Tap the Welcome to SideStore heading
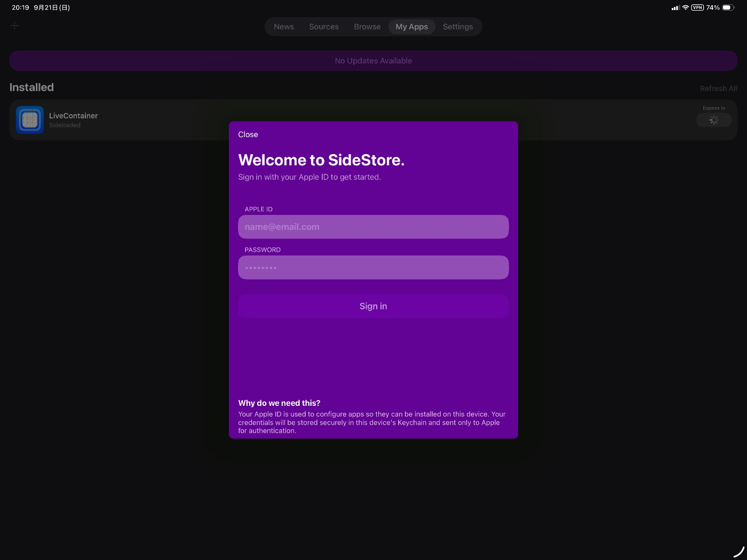 (x=321, y=160)
